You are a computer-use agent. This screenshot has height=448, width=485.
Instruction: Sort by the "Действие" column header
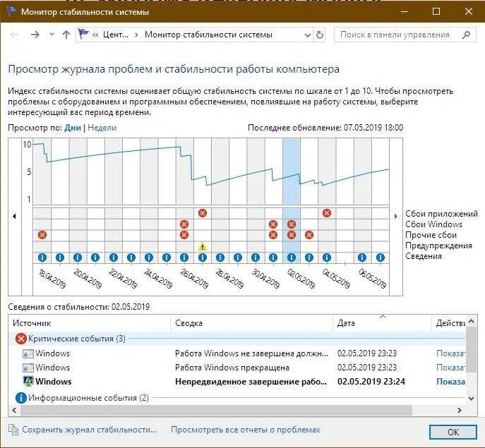448,323
